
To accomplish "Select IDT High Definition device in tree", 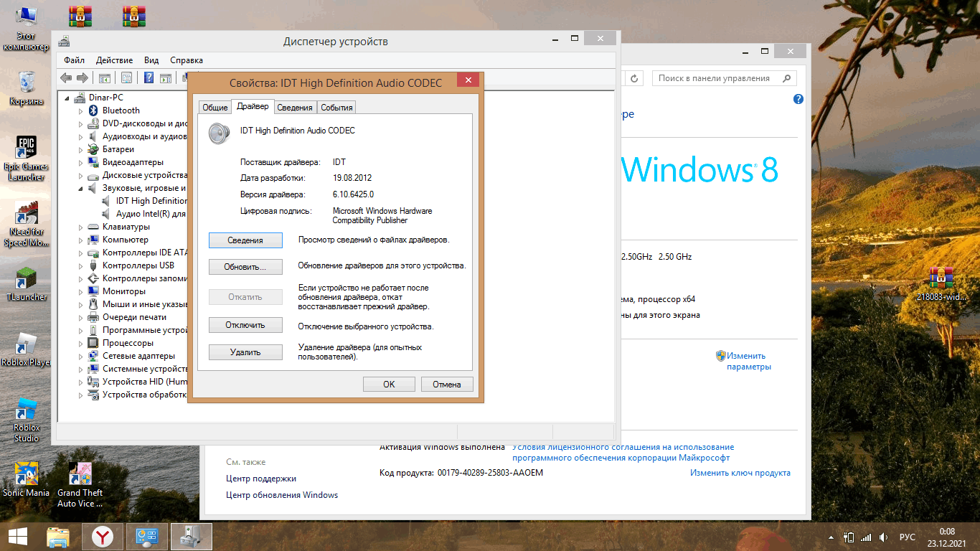I will click(151, 201).
